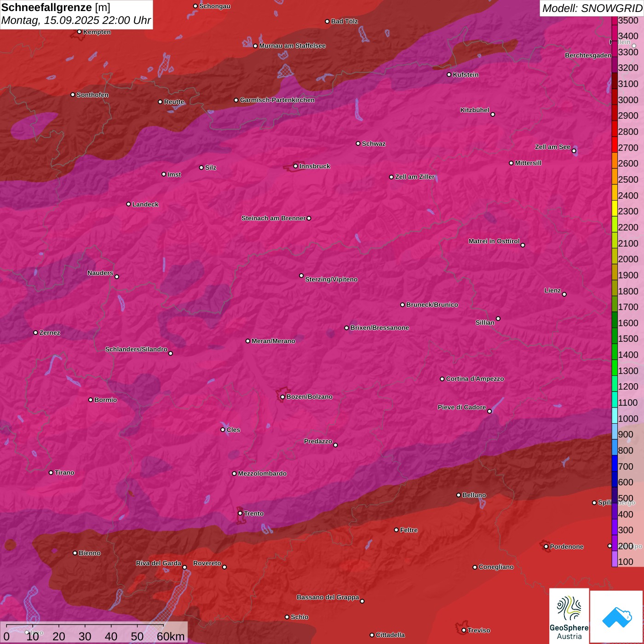The width and height of the screenshot is (644, 644).
Task: Click the Sterzing/Vipiteno label
Action: [x=331, y=279]
